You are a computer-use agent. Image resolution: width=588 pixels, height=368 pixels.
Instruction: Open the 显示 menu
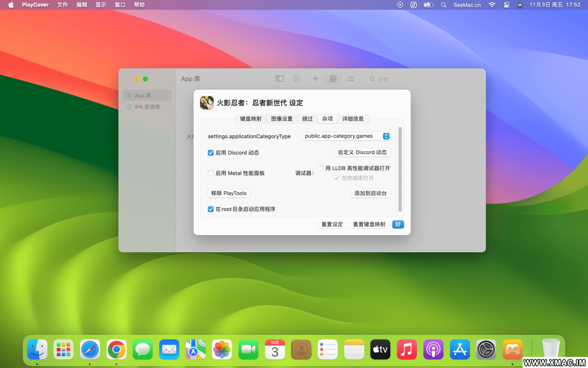tap(101, 5)
